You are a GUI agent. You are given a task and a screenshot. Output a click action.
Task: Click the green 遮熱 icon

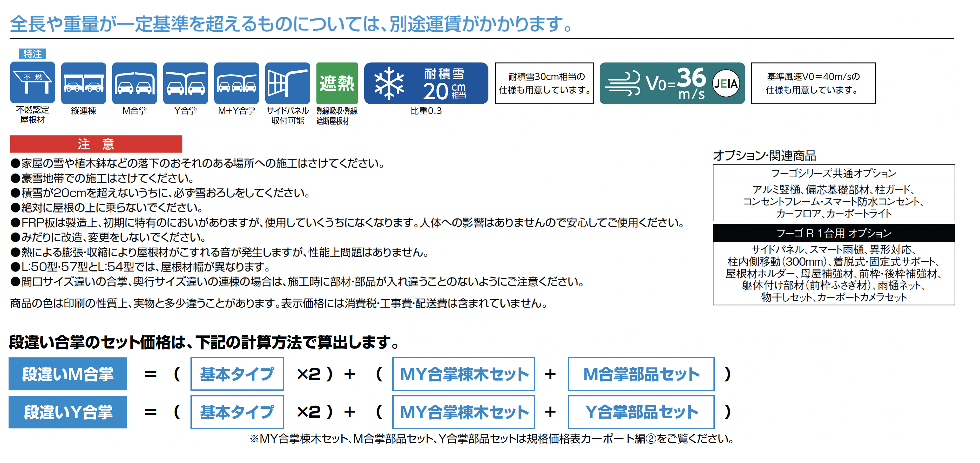point(337,83)
